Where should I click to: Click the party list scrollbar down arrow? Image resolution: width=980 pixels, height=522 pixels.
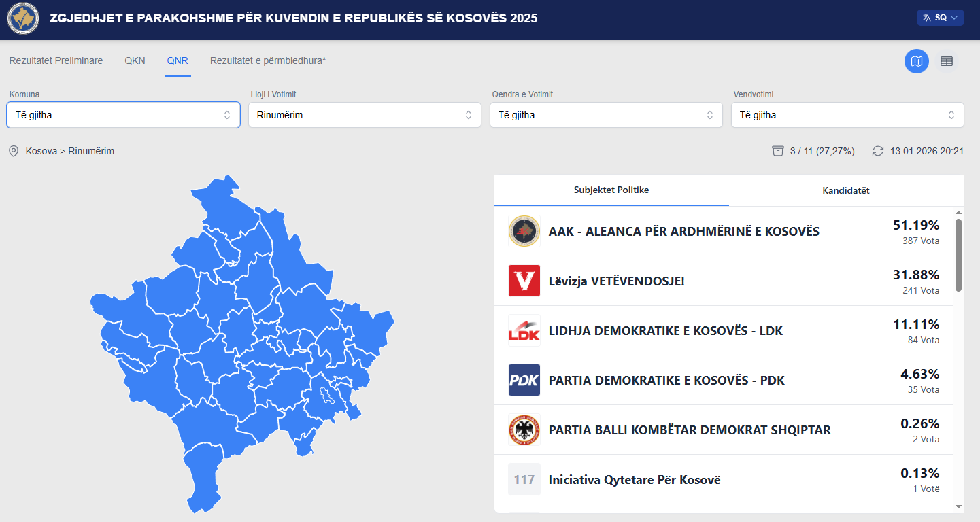958,506
